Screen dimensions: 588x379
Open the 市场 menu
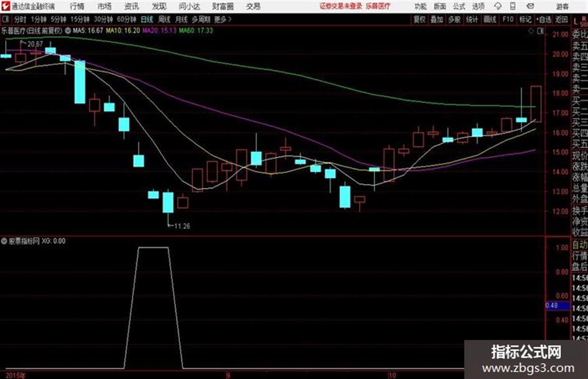pyautogui.click(x=105, y=6)
